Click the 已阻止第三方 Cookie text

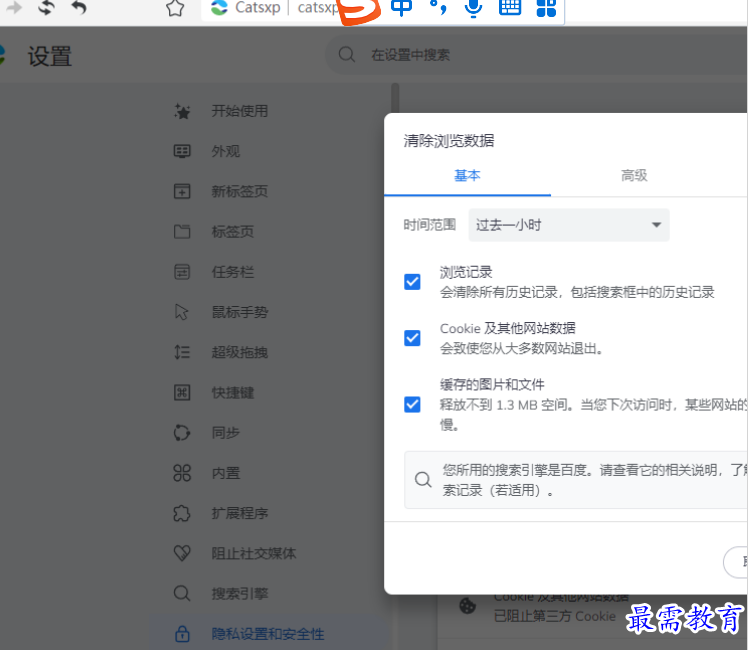click(555, 616)
